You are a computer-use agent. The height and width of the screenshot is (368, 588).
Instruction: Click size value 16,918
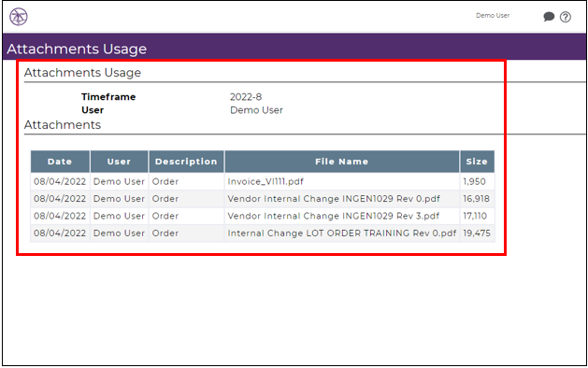pyautogui.click(x=476, y=199)
